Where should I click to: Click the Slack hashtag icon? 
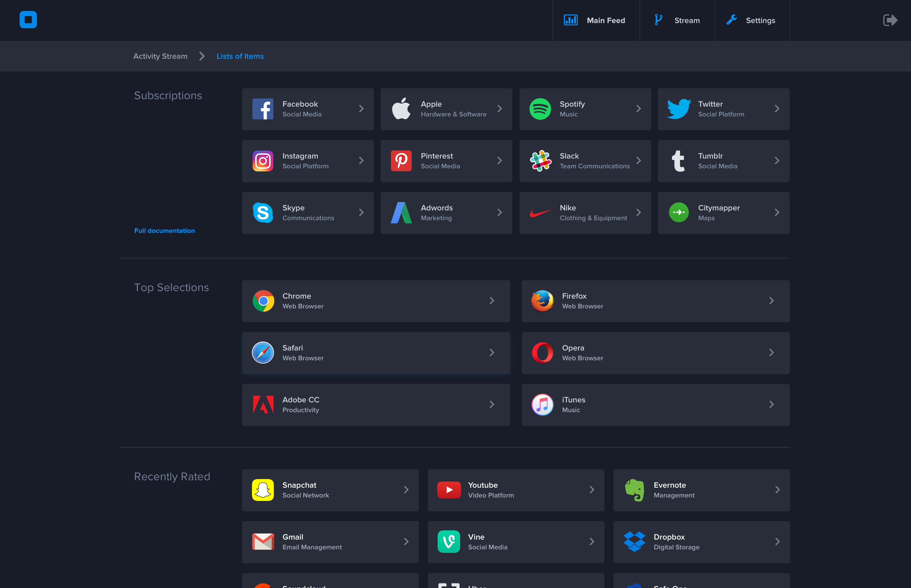[x=540, y=161]
